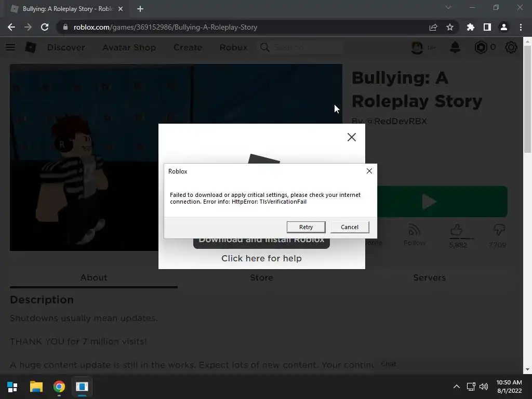
Task: Click the Roblox installer taskbar icon
Action: [82, 387]
